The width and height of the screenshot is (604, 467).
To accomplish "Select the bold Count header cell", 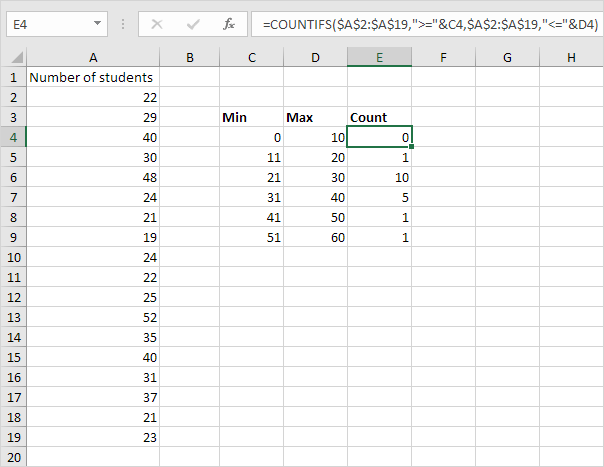I will [x=379, y=117].
